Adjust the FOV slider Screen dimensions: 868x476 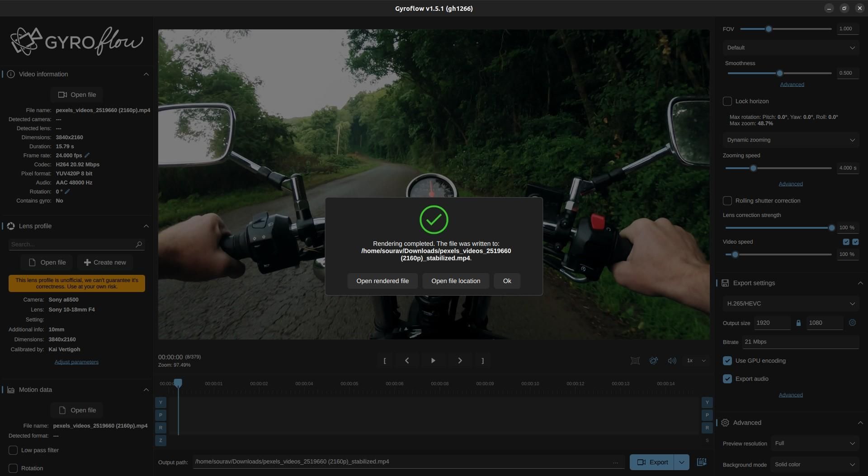tap(770, 28)
